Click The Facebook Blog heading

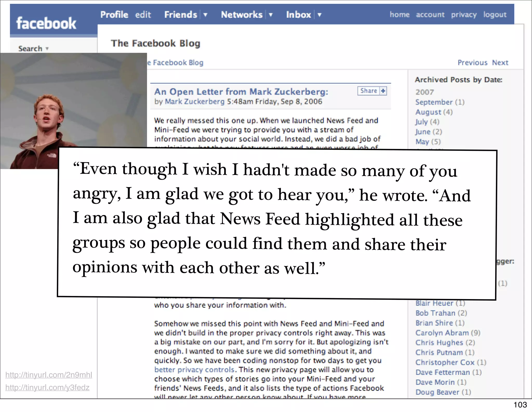coord(155,43)
